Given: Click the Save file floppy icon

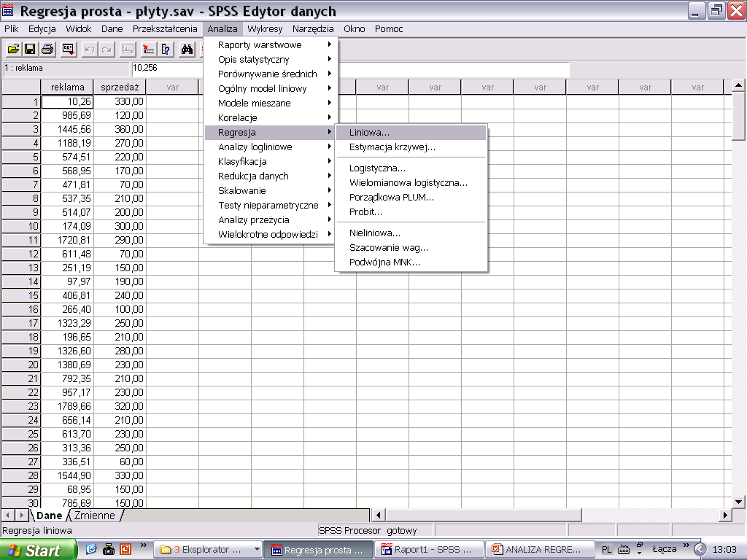Looking at the screenshot, I should (x=30, y=50).
